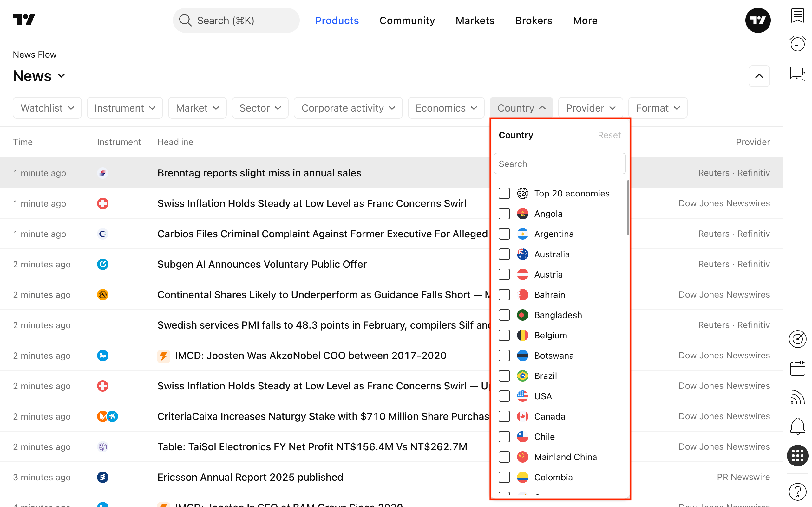Open the calendar icon in sidebar

797,369
